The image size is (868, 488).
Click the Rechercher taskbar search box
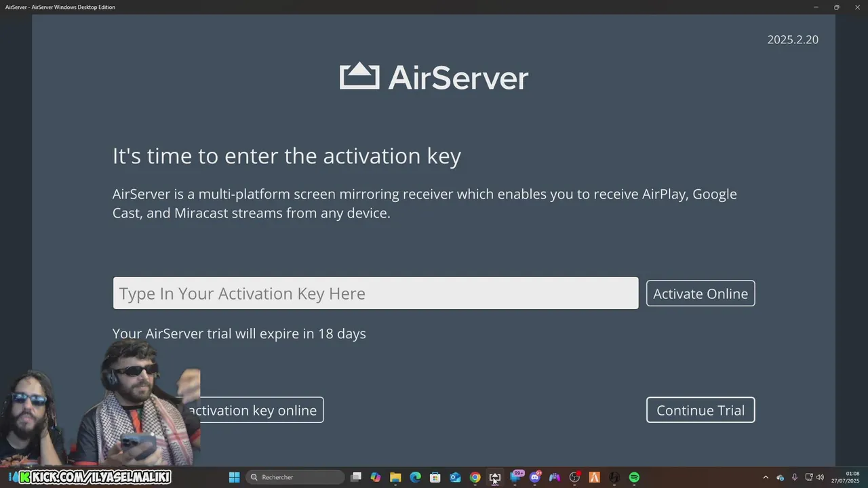[295, 477]
